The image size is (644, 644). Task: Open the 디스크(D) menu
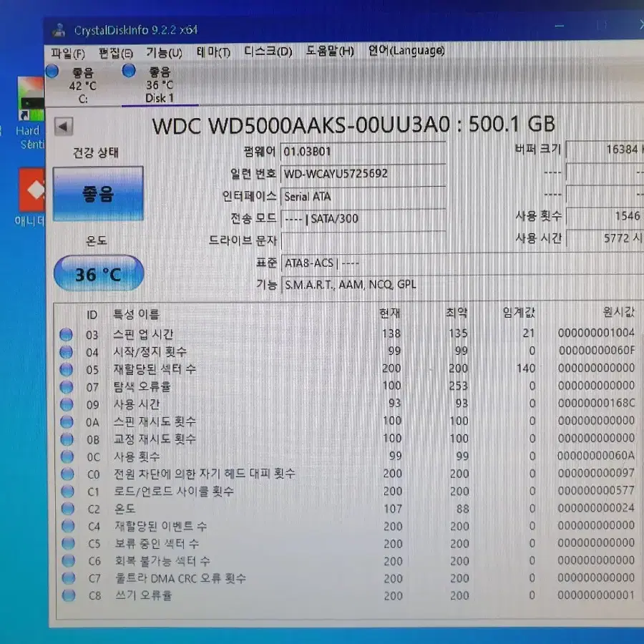pyautogui.click(x=268, y=52)
